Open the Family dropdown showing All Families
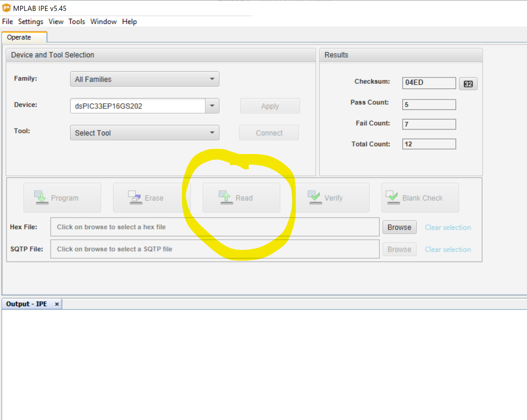Viewport: 527px width, 420px height. (145, 79)
